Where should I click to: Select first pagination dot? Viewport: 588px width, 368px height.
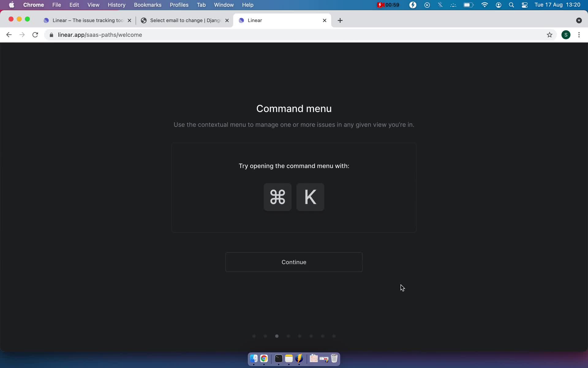pyautogui.click(x=254, y=336)
